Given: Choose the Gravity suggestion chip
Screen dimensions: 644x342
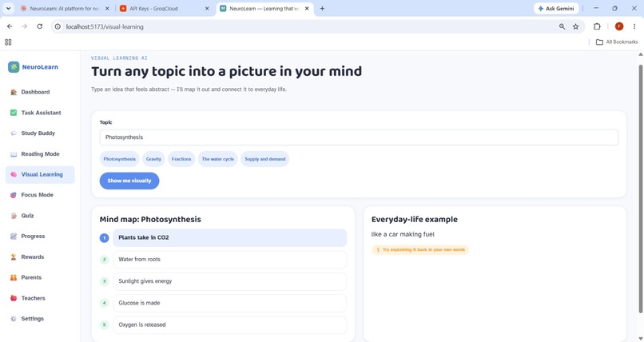Looking at the screenshot, I should point(153,159).
